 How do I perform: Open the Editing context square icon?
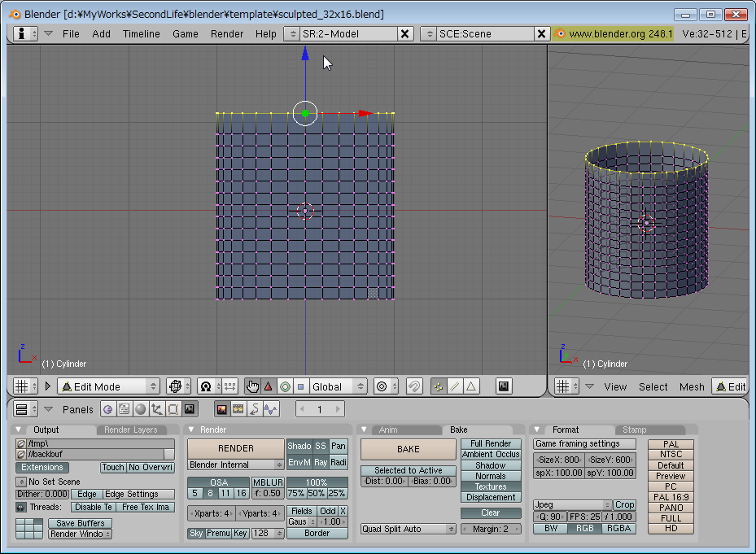(x=173, y=410)
